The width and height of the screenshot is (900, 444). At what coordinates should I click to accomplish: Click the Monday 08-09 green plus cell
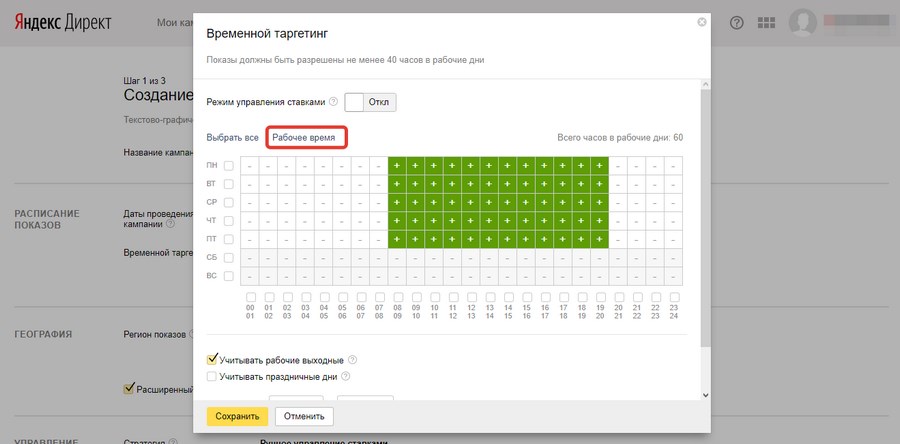click(x=398, y=165)
